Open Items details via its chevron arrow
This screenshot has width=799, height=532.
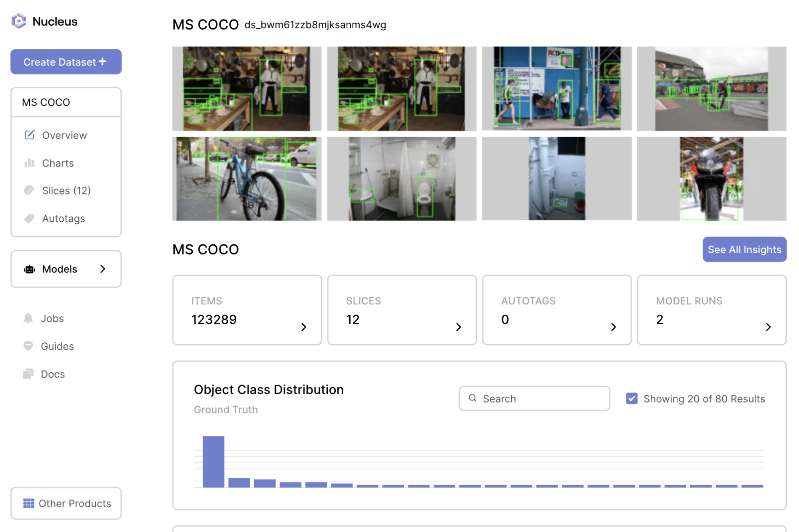(x=304, y=327)
